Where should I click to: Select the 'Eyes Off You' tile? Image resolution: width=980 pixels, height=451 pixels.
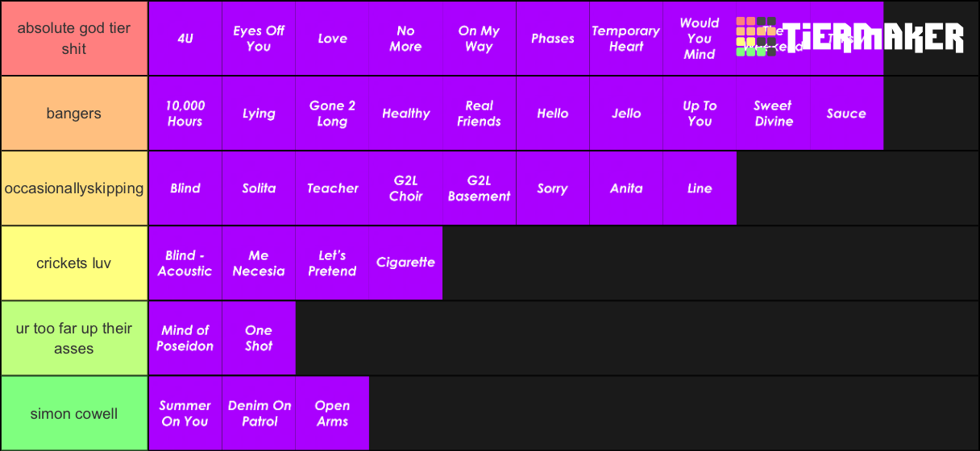click(x=259, y=39)
